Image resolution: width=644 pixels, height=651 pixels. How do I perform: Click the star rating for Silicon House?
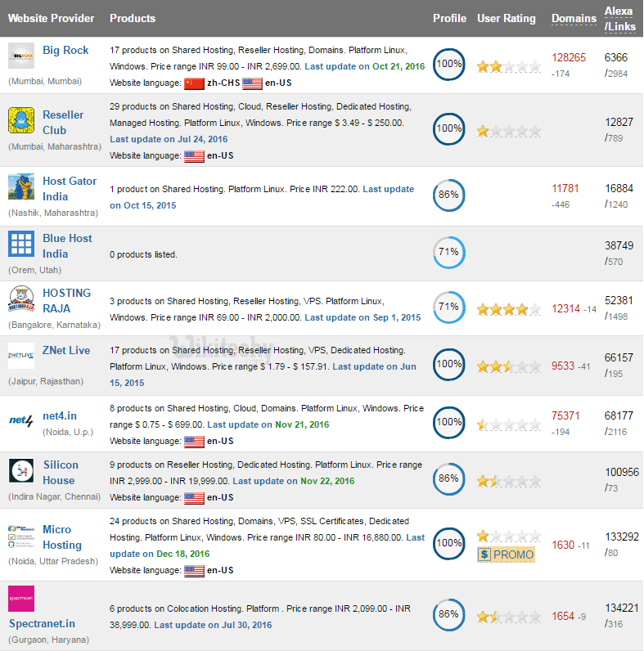tap(509, 481)
